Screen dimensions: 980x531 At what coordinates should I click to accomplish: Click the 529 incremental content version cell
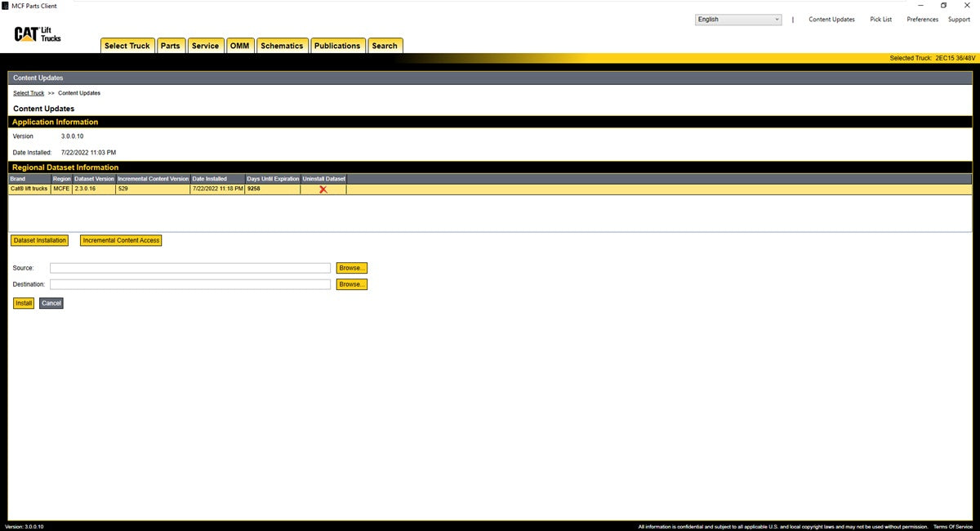[x=153, y=189]
